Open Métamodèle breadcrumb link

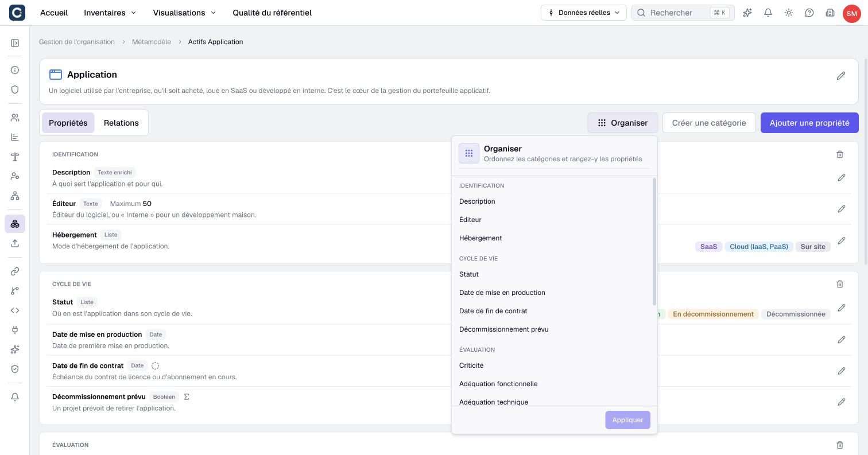coord(152,42)
